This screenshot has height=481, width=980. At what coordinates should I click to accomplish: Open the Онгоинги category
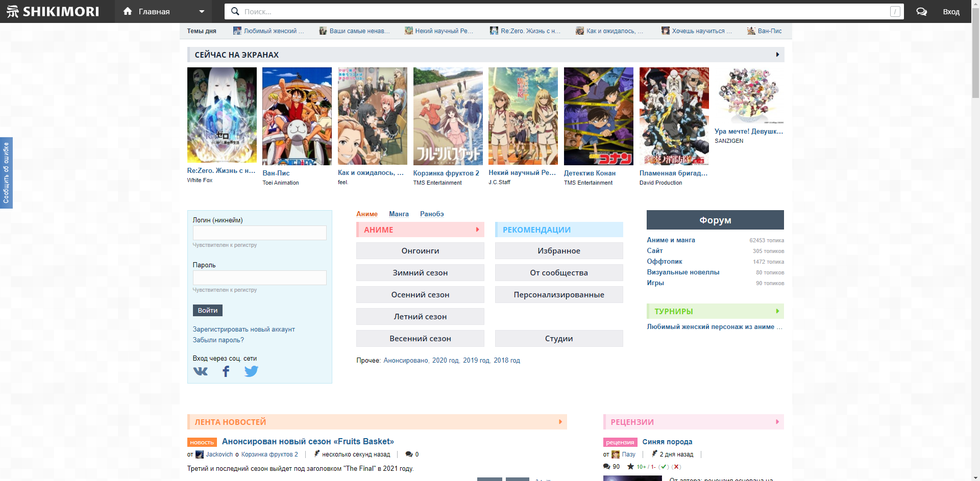coord(420,250)
